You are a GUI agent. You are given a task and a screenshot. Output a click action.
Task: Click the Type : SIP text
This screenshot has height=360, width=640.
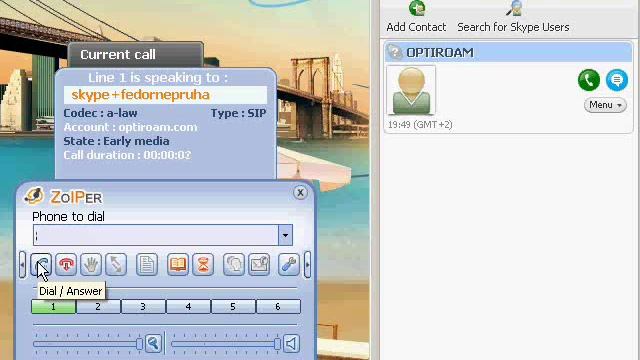click(238, 113)
